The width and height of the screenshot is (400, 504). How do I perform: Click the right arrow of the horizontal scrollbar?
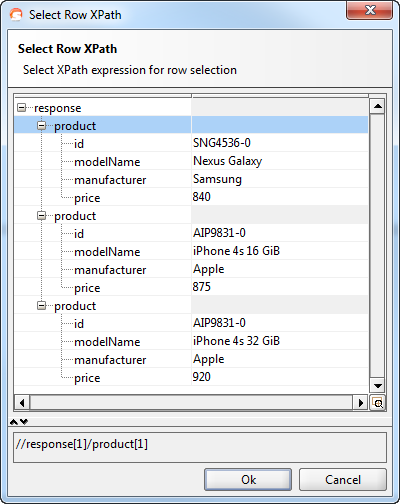pos(361,403)
